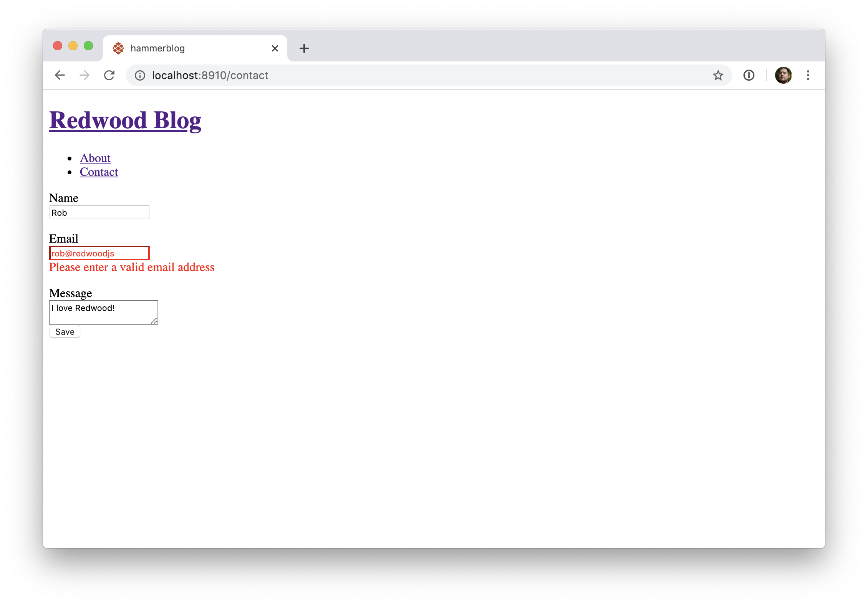Click into the Message textarea
This screenshot has width=868, height=605.
coord(104,312)
